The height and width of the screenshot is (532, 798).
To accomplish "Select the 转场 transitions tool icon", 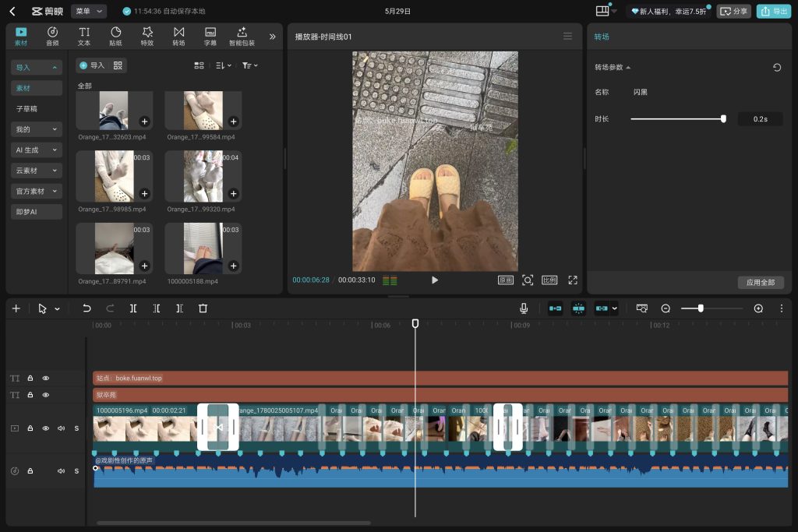I will pyautogui.click(x=178, y=36).
